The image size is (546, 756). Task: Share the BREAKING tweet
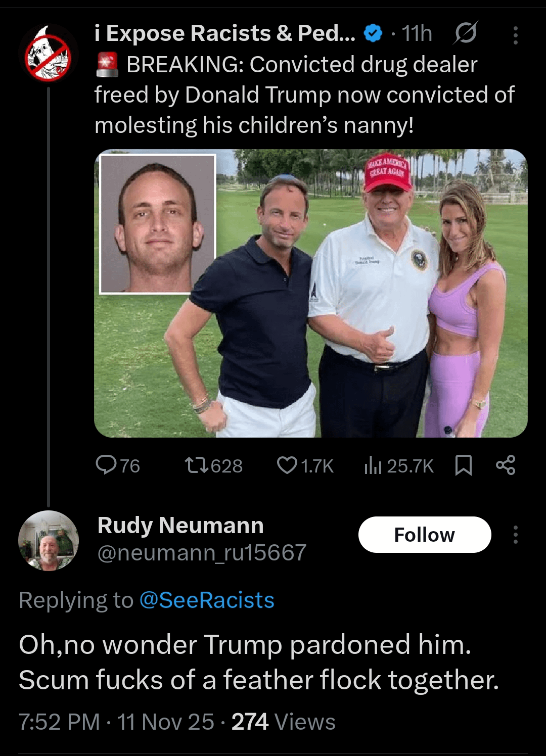pos(506,465)
